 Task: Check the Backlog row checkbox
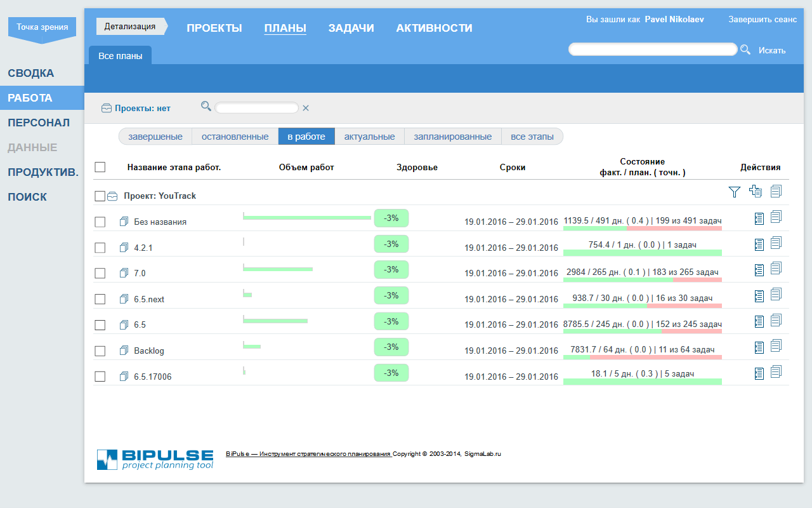point(100,351)
